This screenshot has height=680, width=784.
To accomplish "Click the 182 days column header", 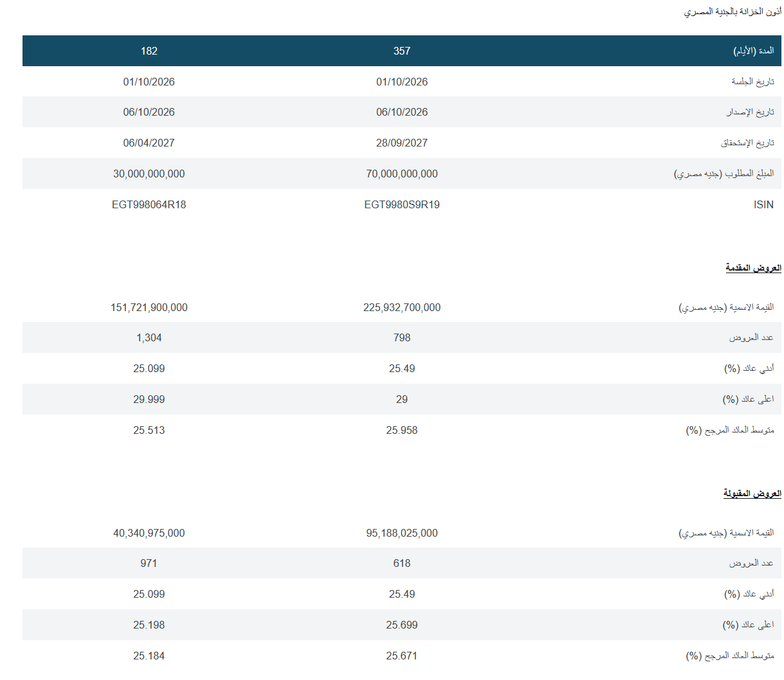I will click(149, 51).
